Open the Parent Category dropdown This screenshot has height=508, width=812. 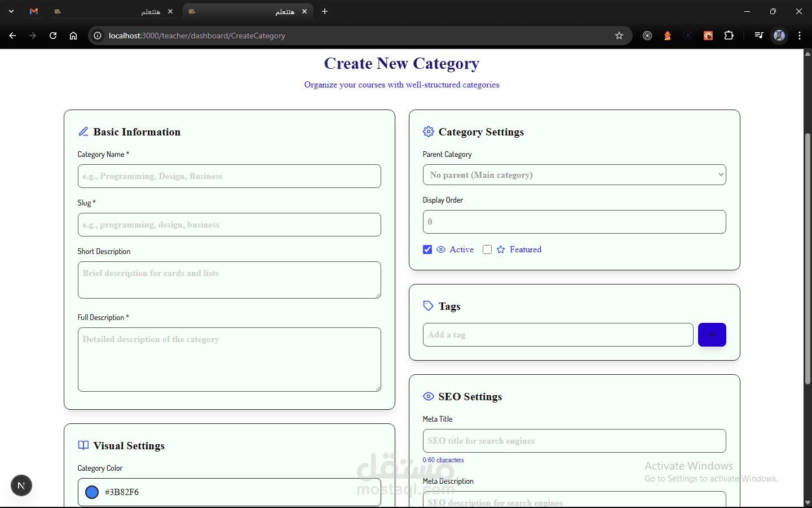click(x=574, y=175)
